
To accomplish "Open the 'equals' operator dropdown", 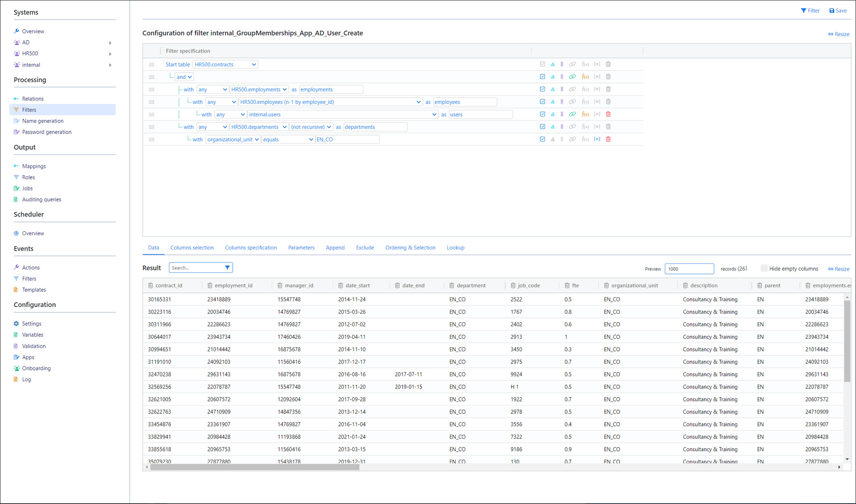I will (x=288, y=139).
